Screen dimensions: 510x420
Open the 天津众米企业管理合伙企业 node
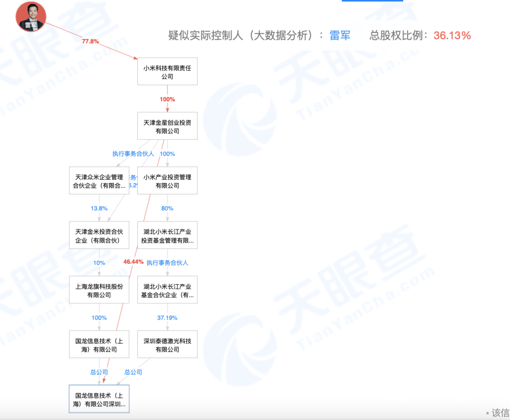tap(99, 181)
